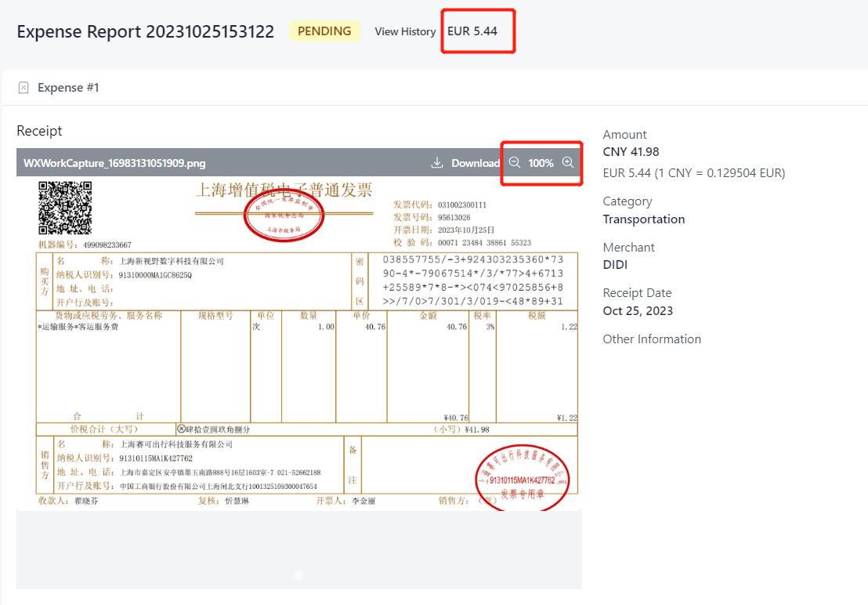Download the receipt image file
Screen dimensions: 868x605
coord(465,163)
